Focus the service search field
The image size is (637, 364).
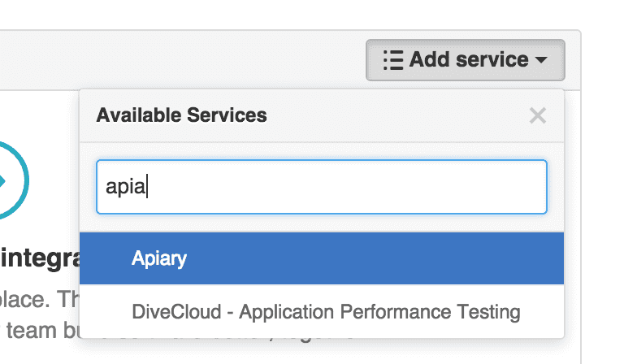coord(321,187)
